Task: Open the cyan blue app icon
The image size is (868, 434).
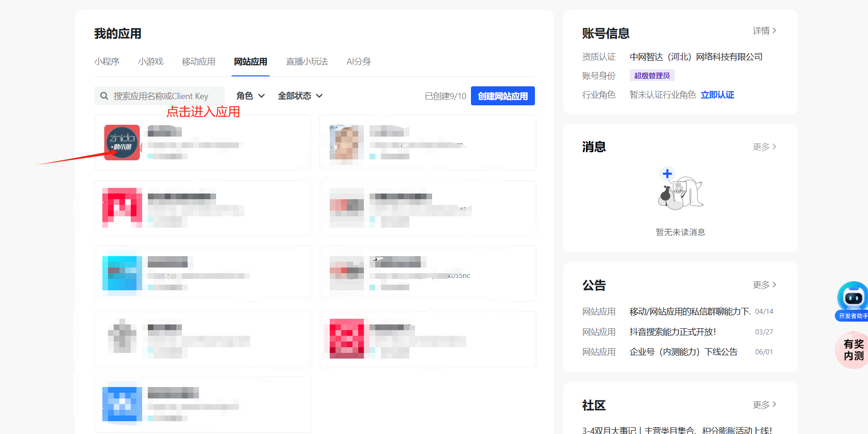Action: pos(122,273)
